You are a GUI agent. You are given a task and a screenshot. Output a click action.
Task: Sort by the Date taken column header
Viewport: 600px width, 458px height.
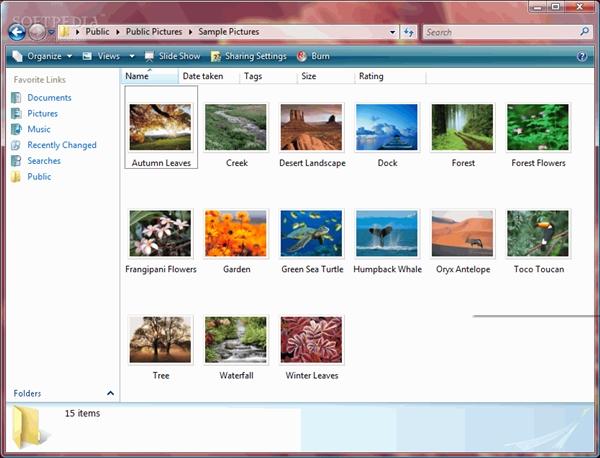coord(203,76)
